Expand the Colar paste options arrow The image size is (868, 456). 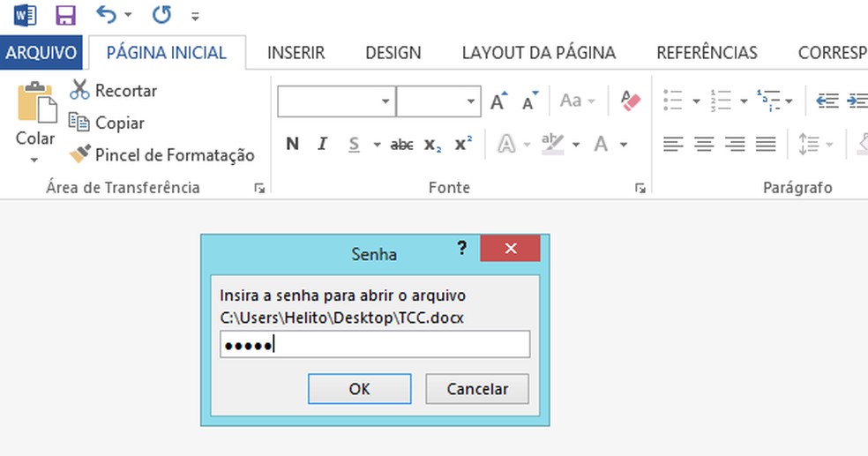(x=35, y=161)
